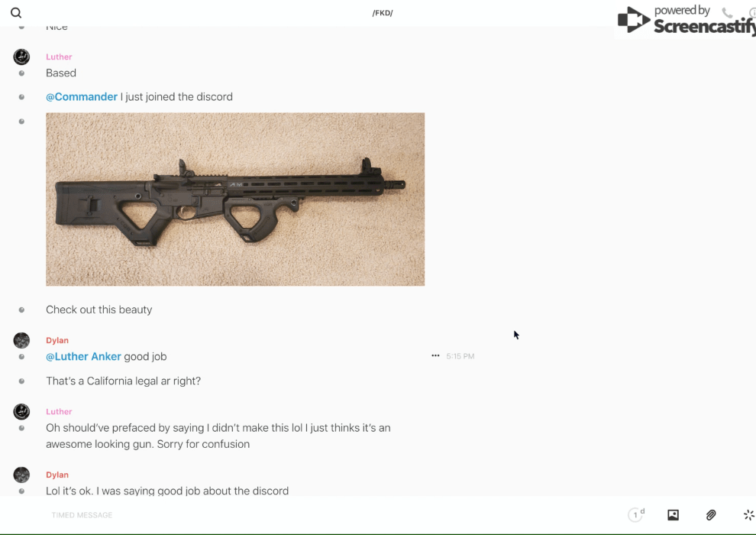756x535 pixels.
Task: Click the 5:15 PM timestamp
Action: pyautogui.click(x=460, y=356)
